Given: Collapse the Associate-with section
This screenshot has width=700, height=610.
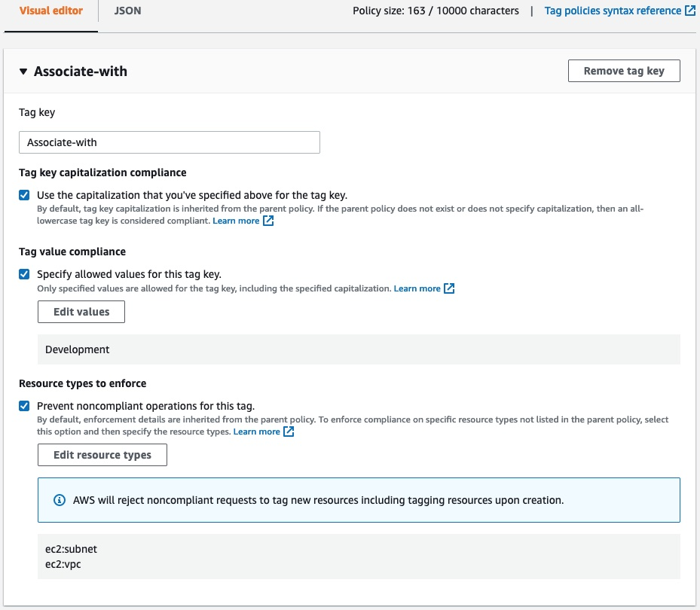Looking at the screenshot, I should (x=24, y=71).
